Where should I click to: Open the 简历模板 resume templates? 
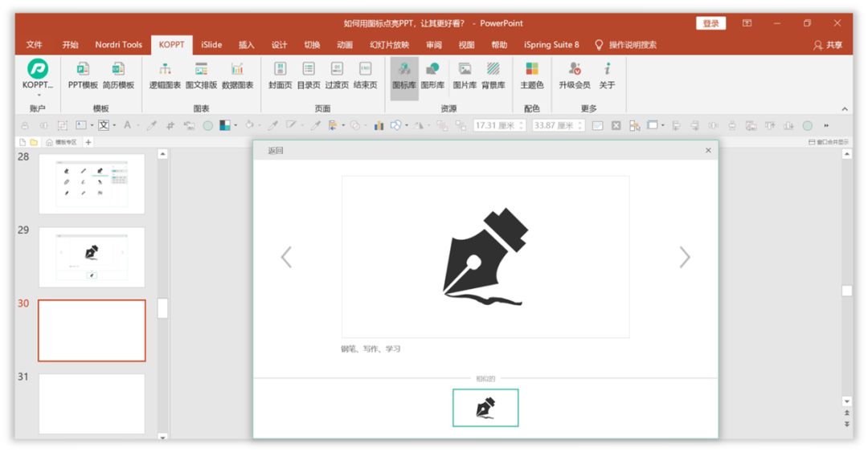(x=118, y=75)
